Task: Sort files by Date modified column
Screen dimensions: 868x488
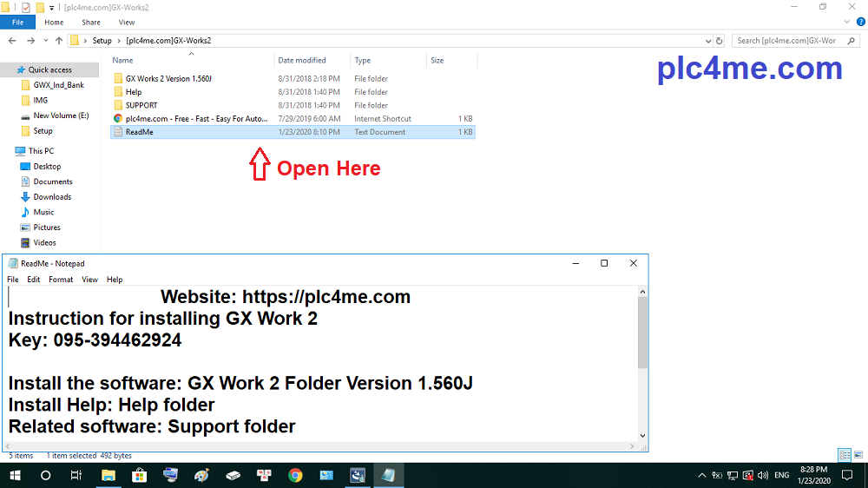Action: (x=302, y=61)
